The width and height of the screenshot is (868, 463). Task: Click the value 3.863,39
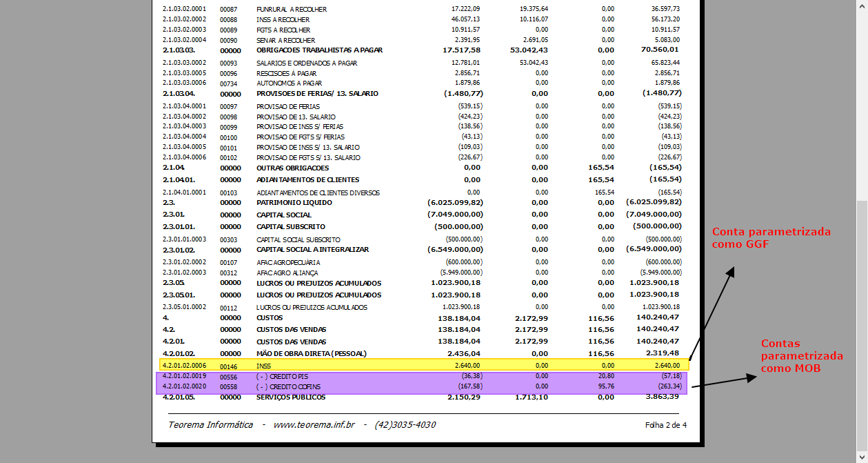[x=663, y=397]
